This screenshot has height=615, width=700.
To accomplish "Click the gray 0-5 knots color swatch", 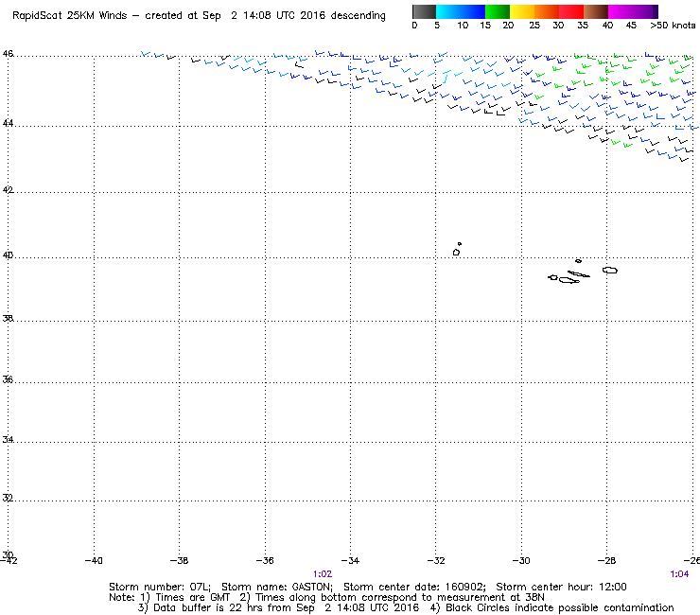I will tap(424, 11).
